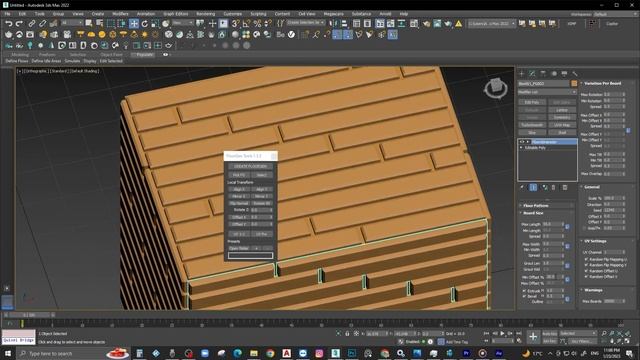Click the Select button in floating tool
Screen dimensions: 640x360
click(262, 175)
